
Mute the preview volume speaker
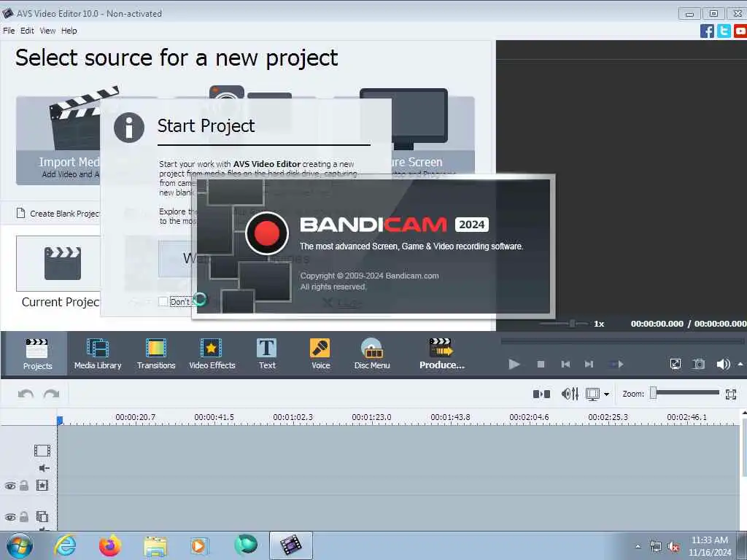[723, 365]
